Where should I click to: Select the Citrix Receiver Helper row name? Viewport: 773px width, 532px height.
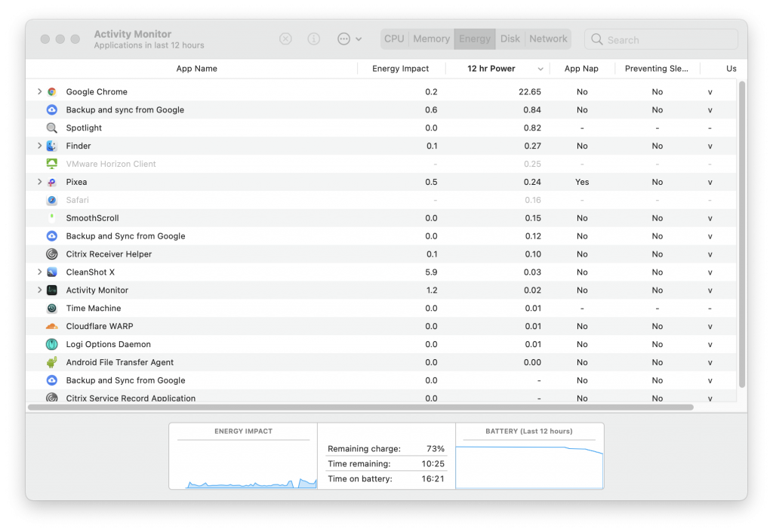click(x=109, y=254)
